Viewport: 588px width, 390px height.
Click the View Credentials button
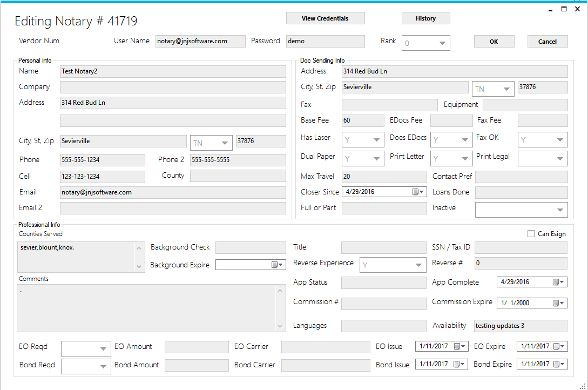click(325, 18)
